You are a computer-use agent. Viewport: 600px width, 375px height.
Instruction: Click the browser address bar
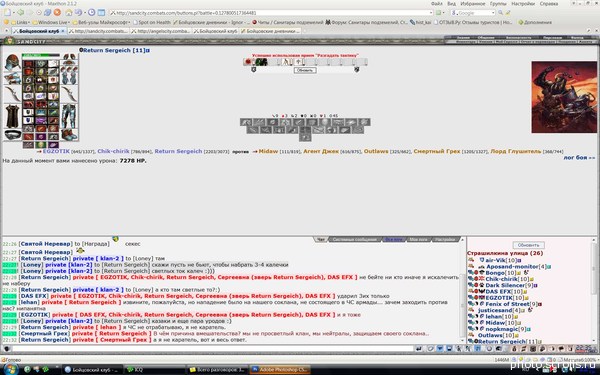[x=271, y=13]
